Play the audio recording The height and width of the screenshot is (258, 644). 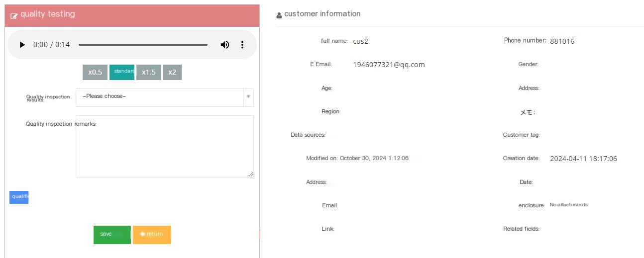22,45
